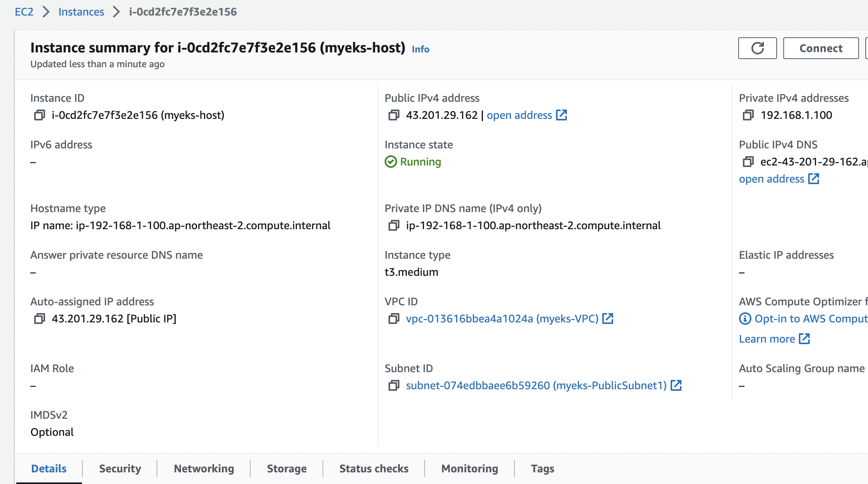This screenshot has height=484, width=868.
Task: Click the Hostname type IP name value
Action: [x=180, y=225]
